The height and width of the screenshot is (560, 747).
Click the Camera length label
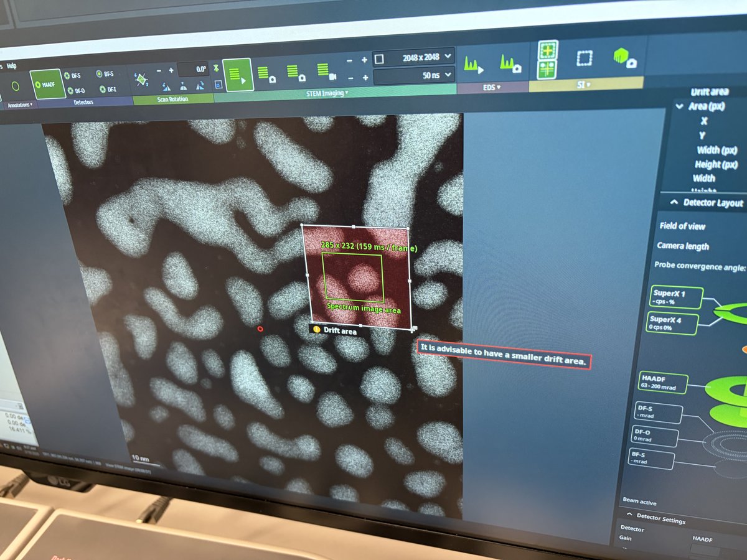click(x=683, y=246)
